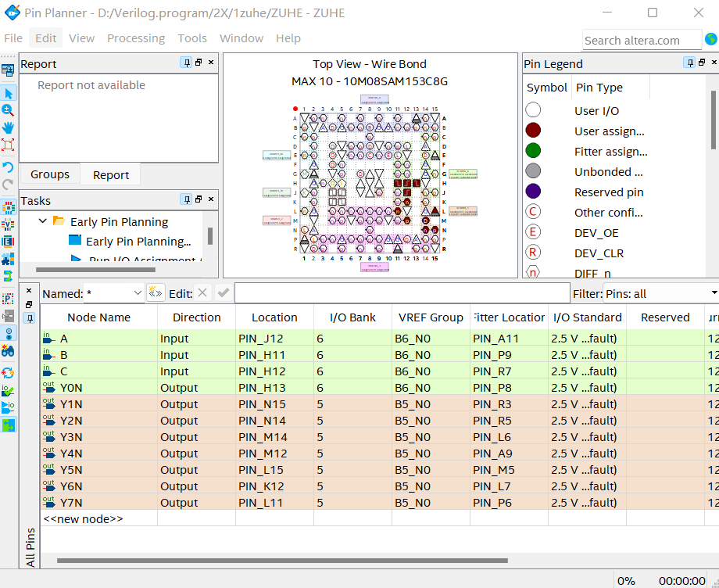Click the wildcard edit icon beside Named
Viewport: 719px width, 588px height.
pyautogui.click(x=156, y=292)
